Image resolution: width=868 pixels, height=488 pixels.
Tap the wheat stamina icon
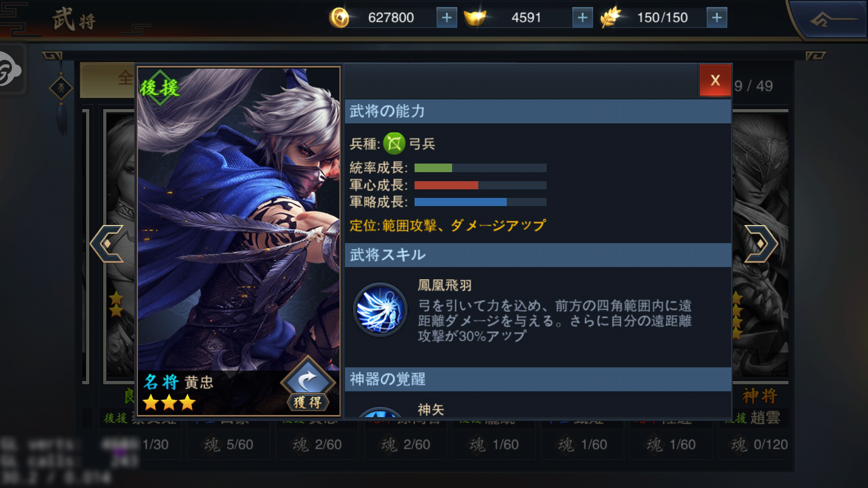(x=611, y=18)
